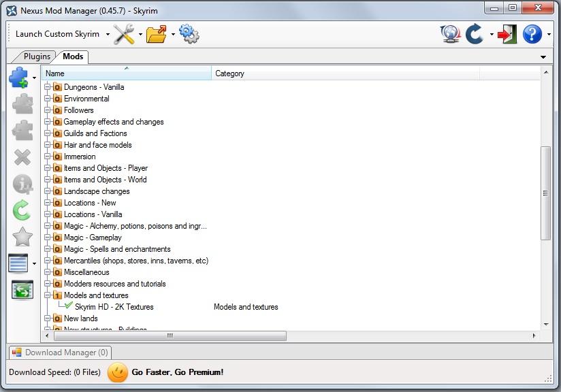Open the category view dropdown arrow

[x=34, y=263]
